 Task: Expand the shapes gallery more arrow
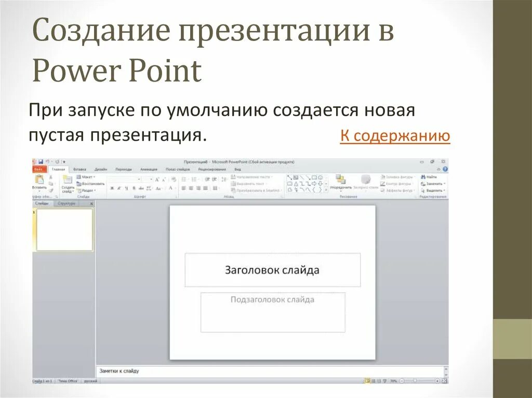point(326,190)
